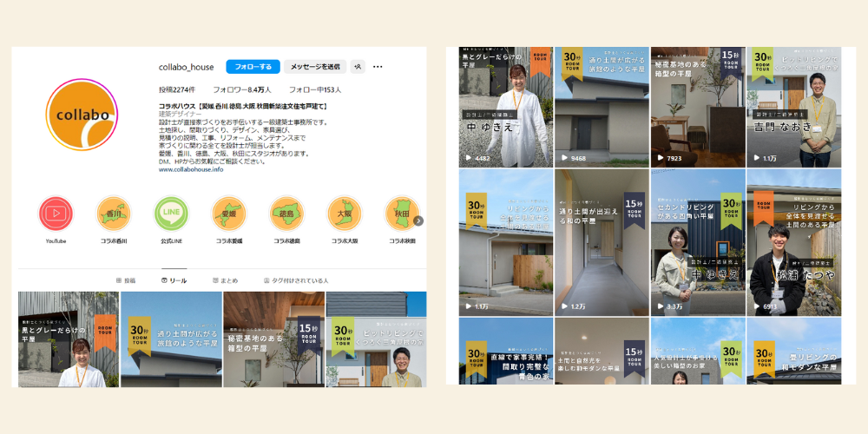Click the メッセージを送信 button
The width and height of the screenshot is (868, 434).
315,67
